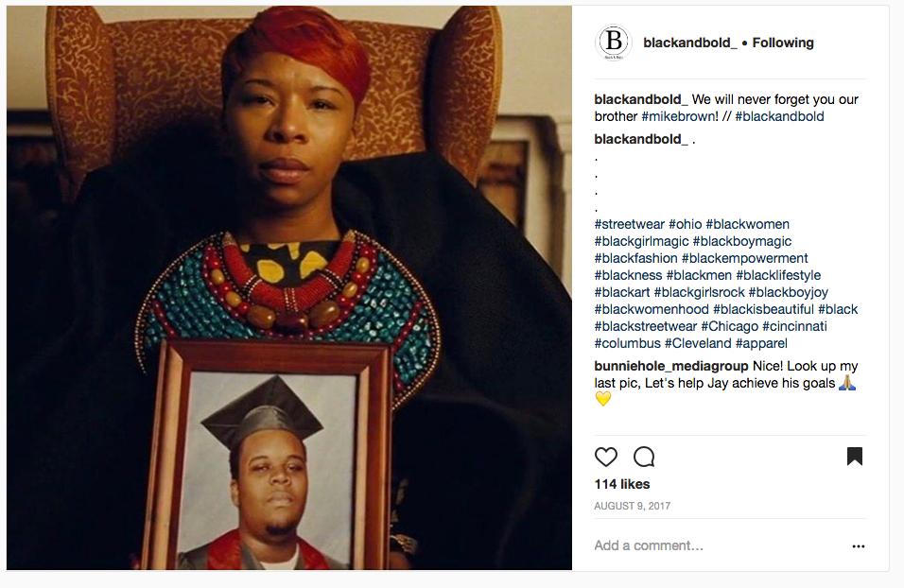This screenshot has width=904, height=588.
Task: Open blackandbold_ username in header
Action: [x=689, y=43]
